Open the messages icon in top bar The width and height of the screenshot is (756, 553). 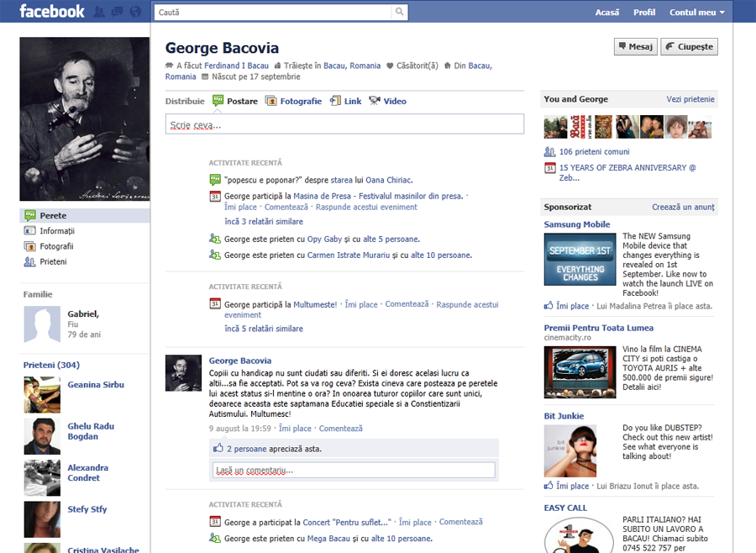click(x=117, y=12)
